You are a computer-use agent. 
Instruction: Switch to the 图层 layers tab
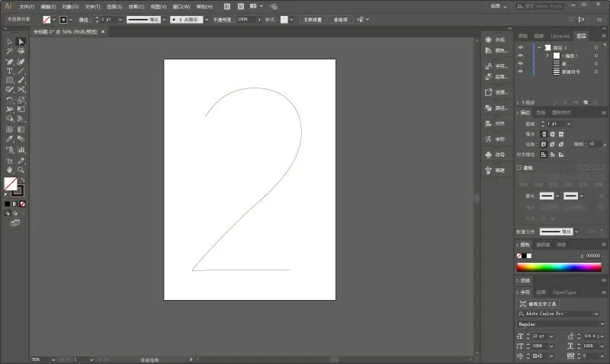(582, 36)
